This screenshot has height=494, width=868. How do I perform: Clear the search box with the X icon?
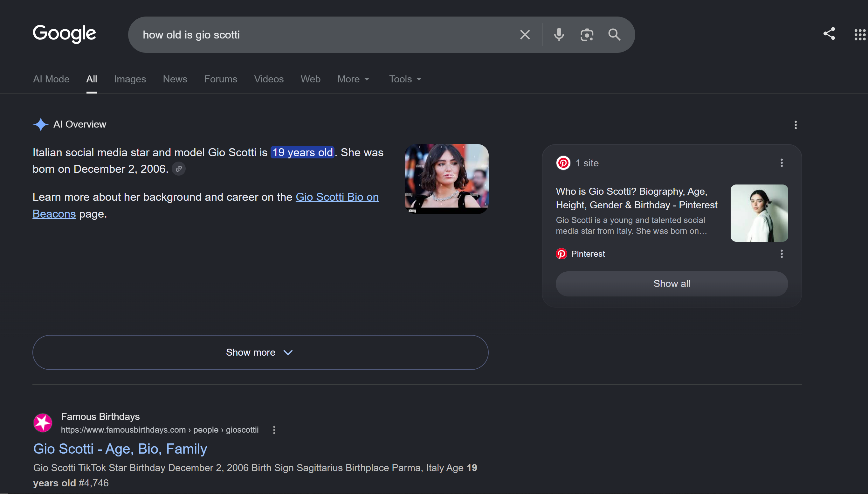525,35
